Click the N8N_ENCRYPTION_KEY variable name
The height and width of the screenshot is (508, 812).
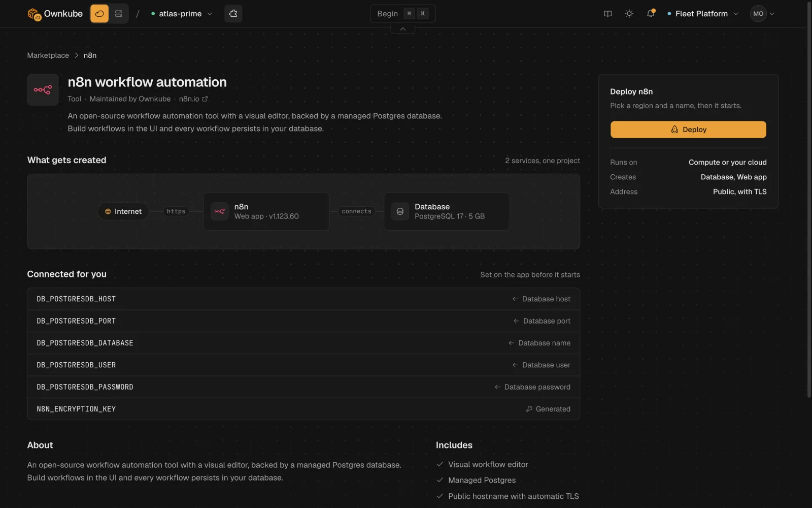tap(76, 409)
